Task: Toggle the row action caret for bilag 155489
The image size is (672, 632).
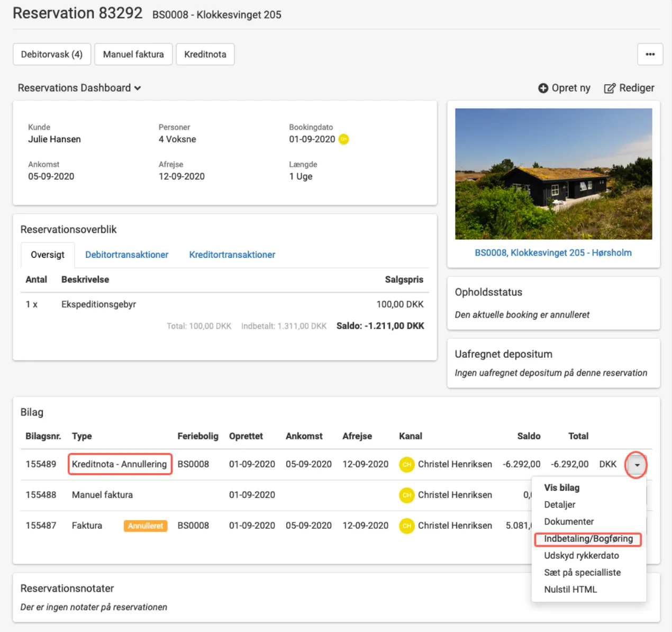Action: [637, 465]
